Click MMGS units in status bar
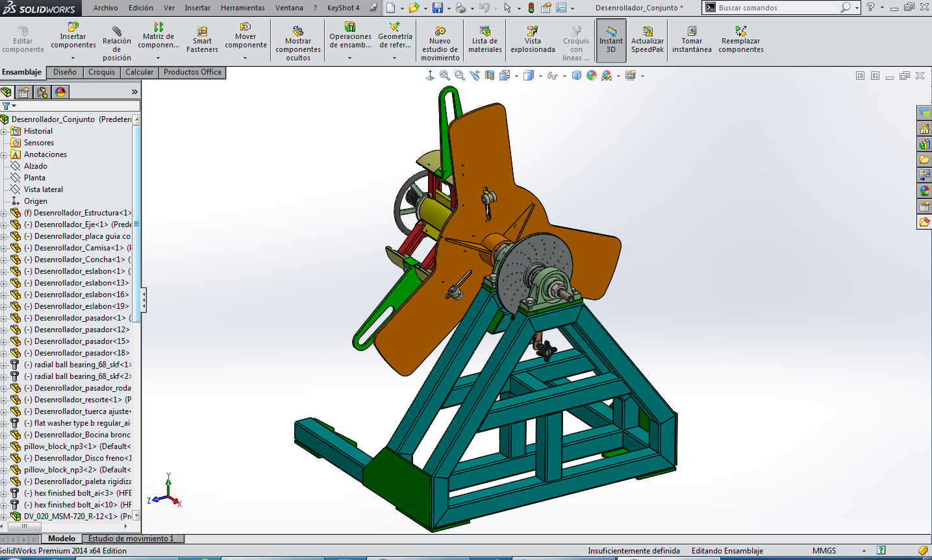Screen dimensions: 932x560 click(824, 551)
